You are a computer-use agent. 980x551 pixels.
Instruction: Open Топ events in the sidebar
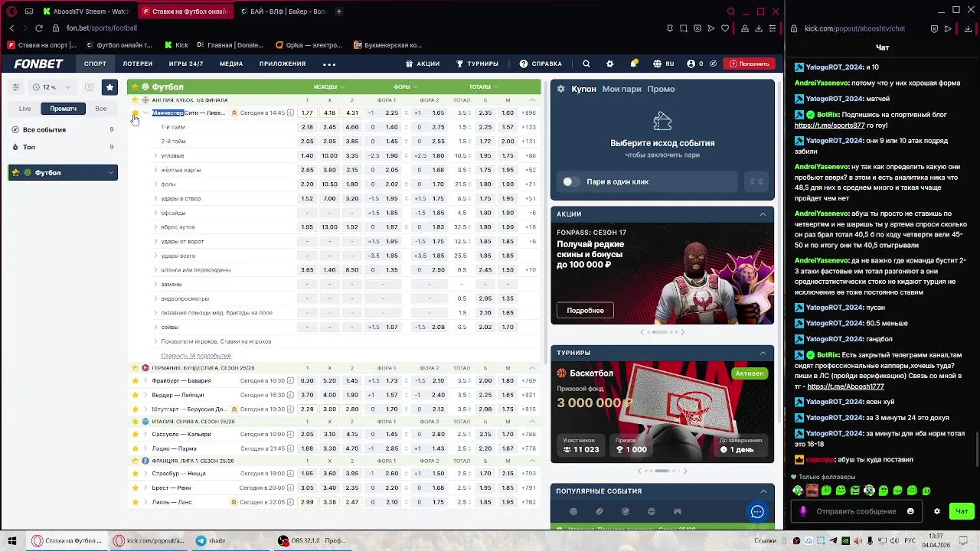63,147
